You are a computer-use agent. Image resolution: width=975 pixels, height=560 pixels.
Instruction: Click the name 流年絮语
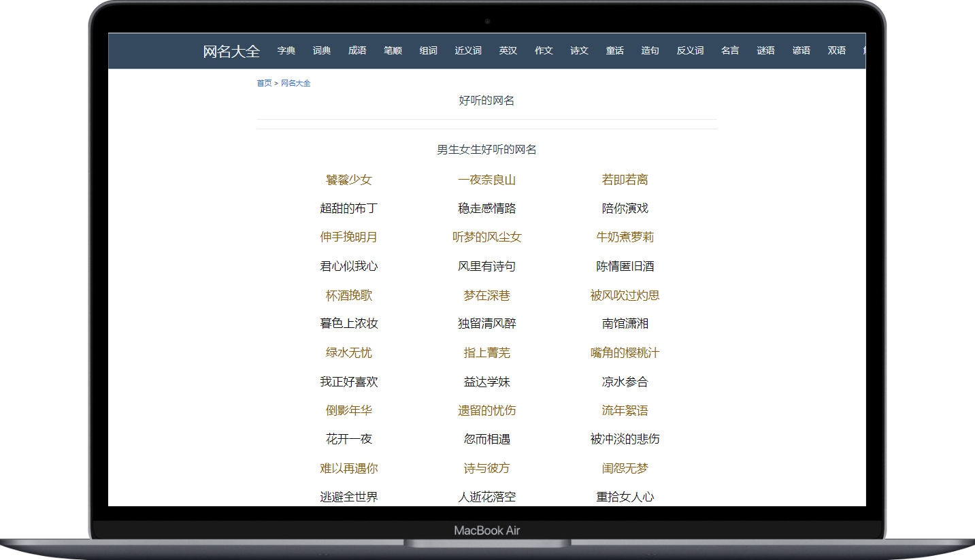click(625, 410)
